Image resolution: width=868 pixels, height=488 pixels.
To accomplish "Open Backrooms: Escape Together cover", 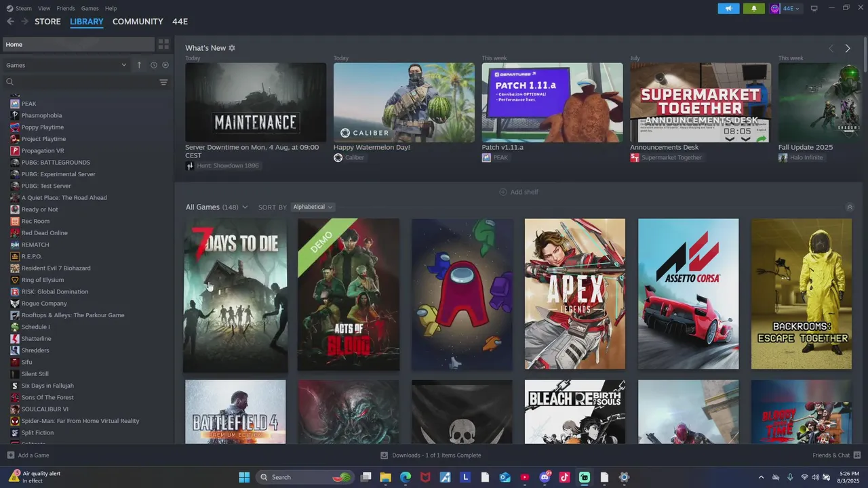I will pos(802,294).
